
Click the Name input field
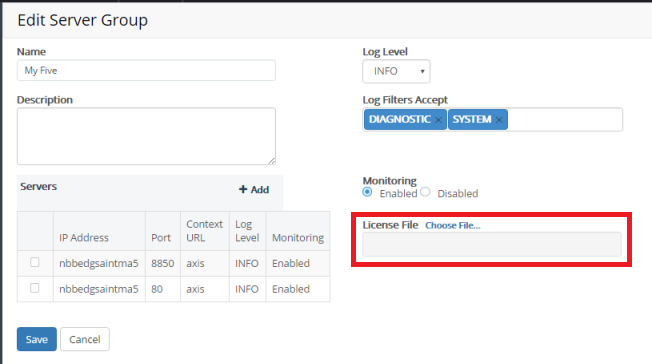point(146,70)
